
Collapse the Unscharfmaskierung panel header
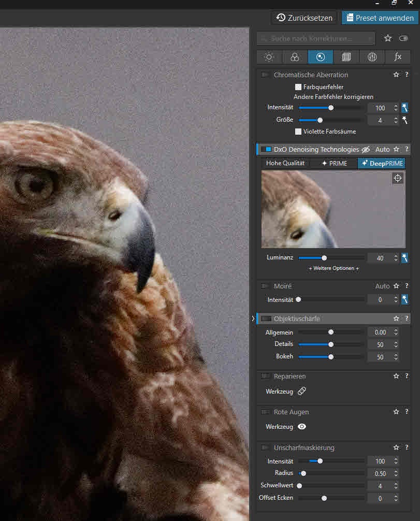304,447
